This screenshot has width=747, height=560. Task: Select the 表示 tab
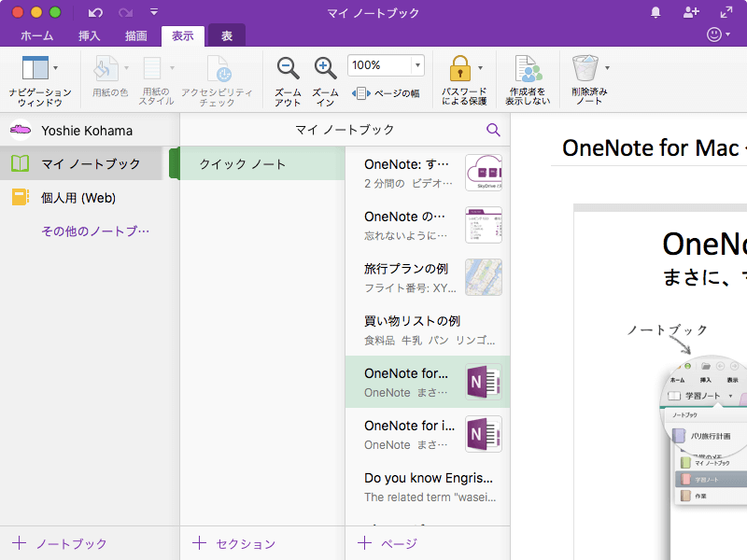point(183,35)
